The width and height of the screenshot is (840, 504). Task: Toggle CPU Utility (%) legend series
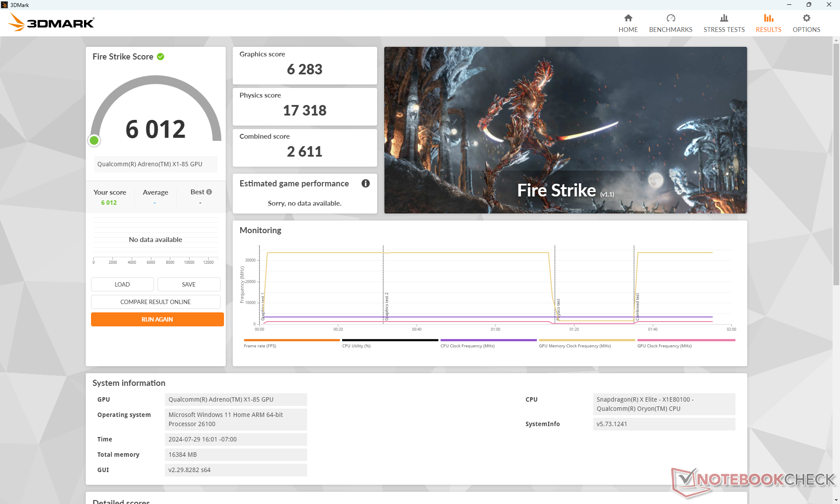pyautogui.click(x=389, y=343)
